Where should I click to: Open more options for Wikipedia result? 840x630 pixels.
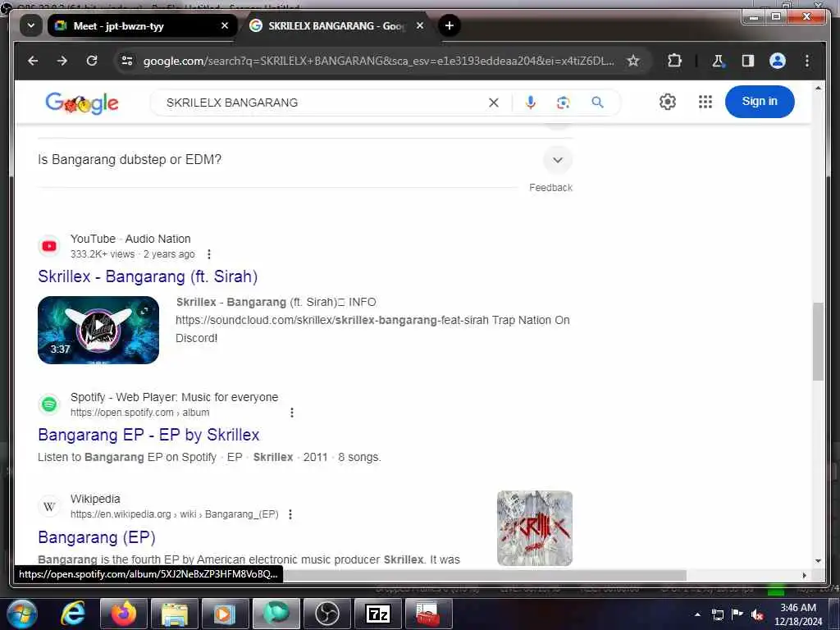tap(290, 514)
